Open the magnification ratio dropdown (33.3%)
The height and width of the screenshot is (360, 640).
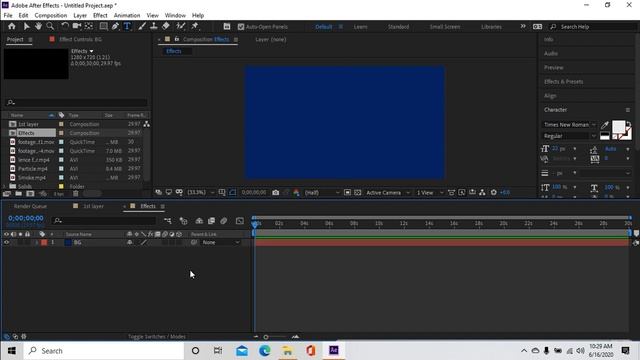[201, 192]
